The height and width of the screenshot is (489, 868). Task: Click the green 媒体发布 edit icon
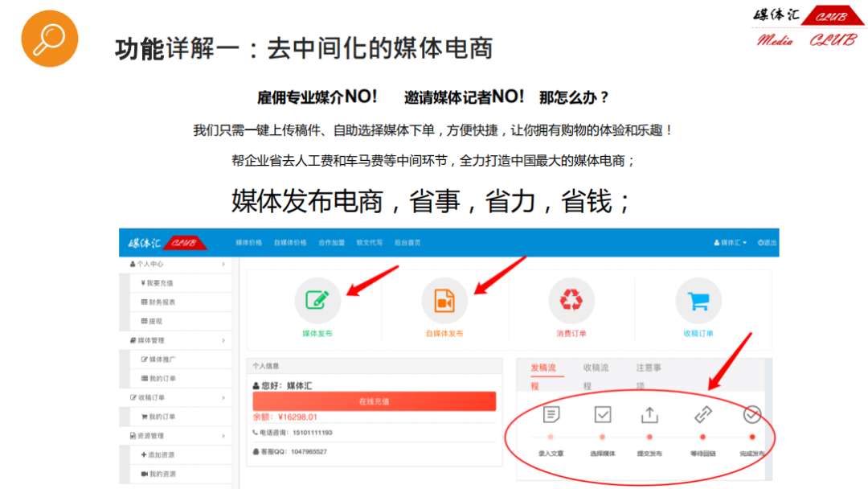pyautogui.click(x=317, y=301)
